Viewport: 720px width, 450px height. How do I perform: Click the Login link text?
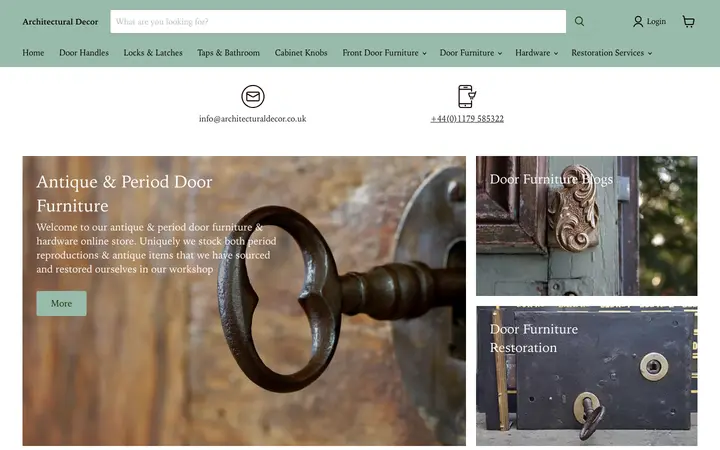point(656,22)
